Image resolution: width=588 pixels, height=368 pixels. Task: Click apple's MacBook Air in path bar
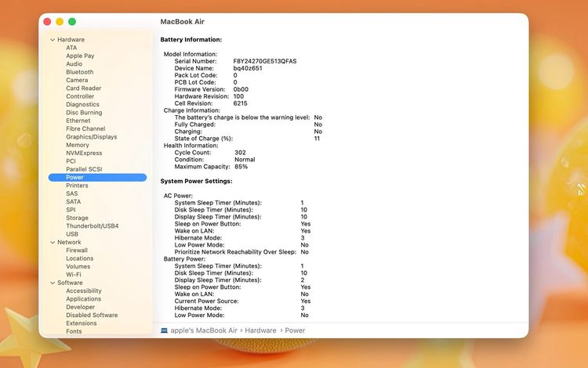[x=204, y=330]
